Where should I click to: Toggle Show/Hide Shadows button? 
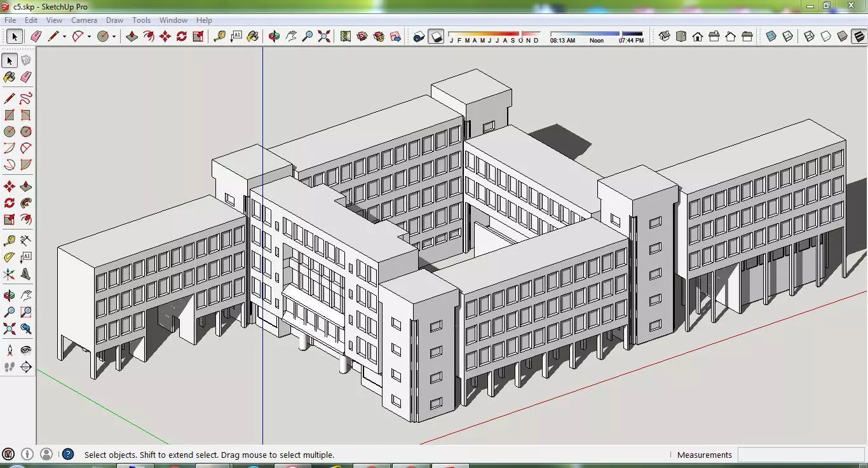coord(436,36)
